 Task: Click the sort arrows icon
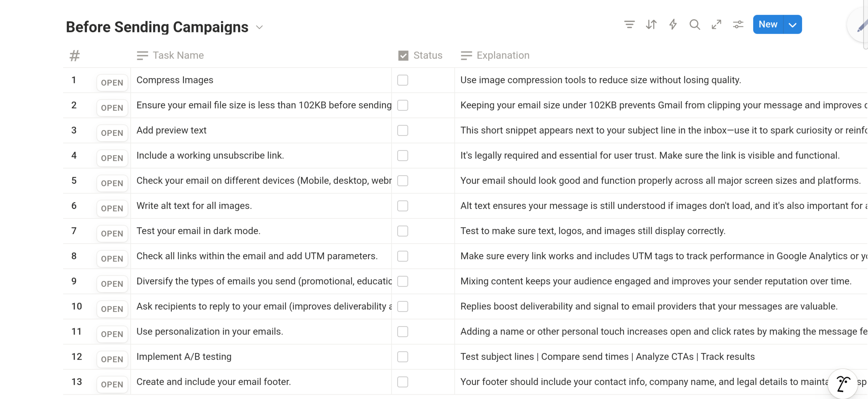pyautogui.click(x=651, y=24)
